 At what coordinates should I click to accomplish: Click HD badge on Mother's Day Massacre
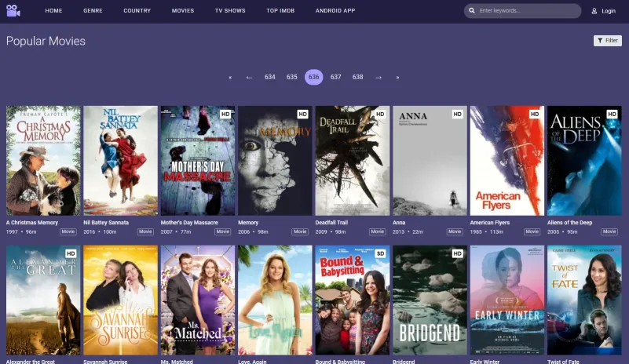[225, 115]
